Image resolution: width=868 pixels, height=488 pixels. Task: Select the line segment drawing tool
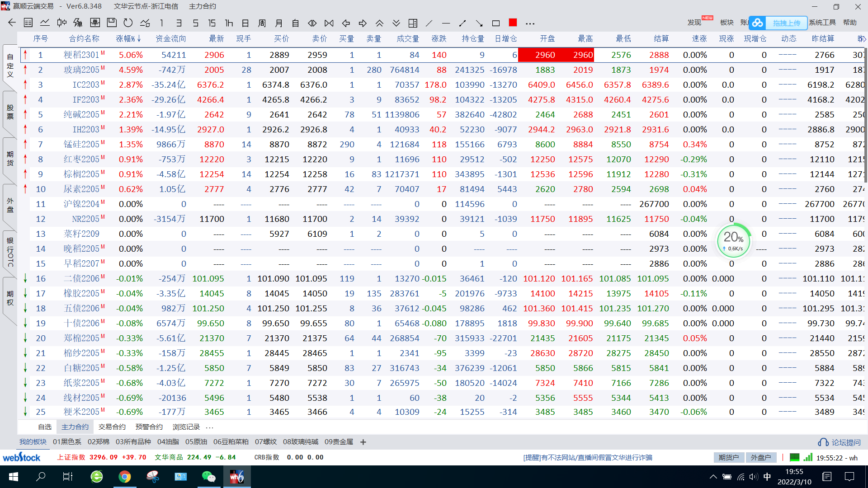462,23
